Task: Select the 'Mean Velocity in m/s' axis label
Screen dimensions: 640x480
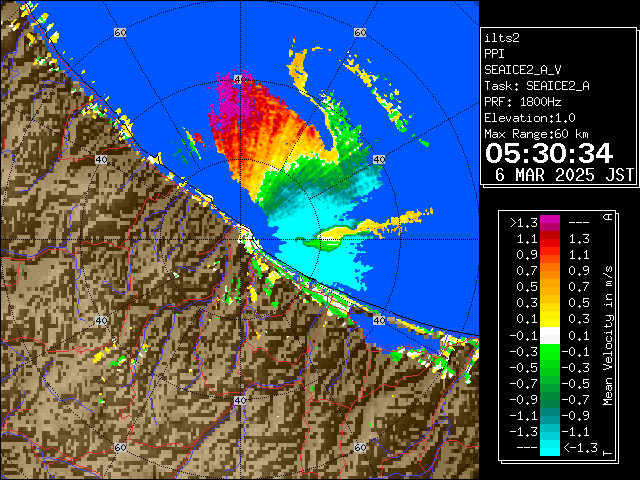Action: pos(608,336)
